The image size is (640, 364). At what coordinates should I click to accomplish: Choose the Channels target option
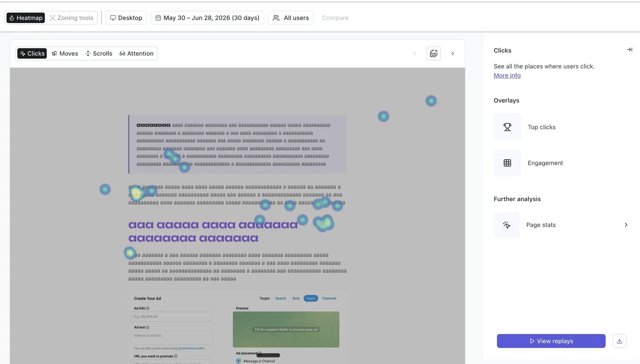click(x=329, y=299)
